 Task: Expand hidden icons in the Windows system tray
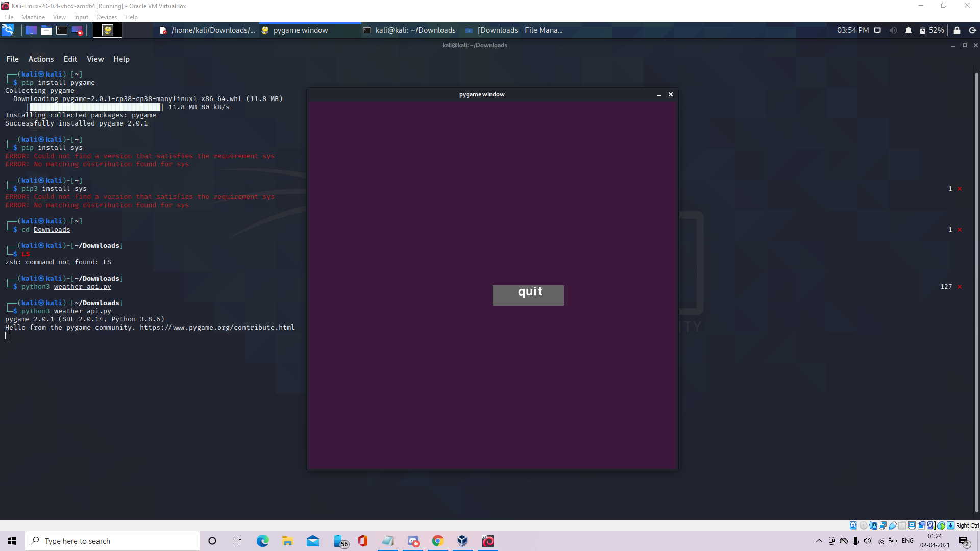tap(819, 541)
